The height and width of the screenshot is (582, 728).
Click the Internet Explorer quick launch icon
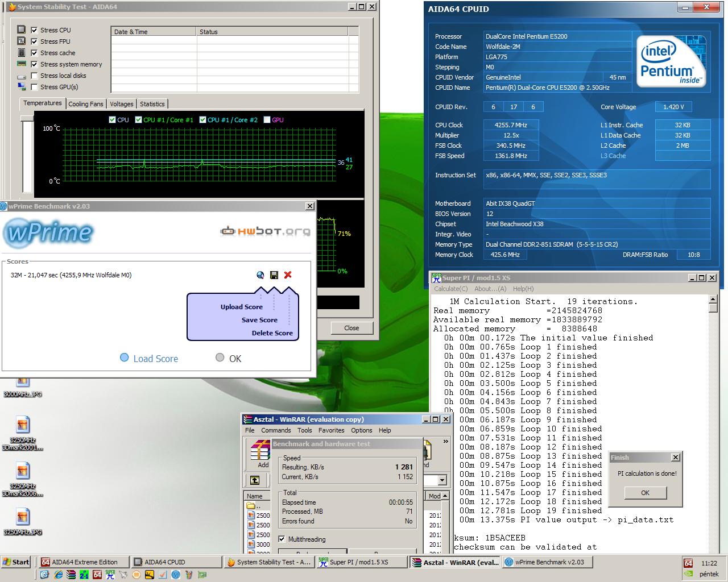pos(58,575)
